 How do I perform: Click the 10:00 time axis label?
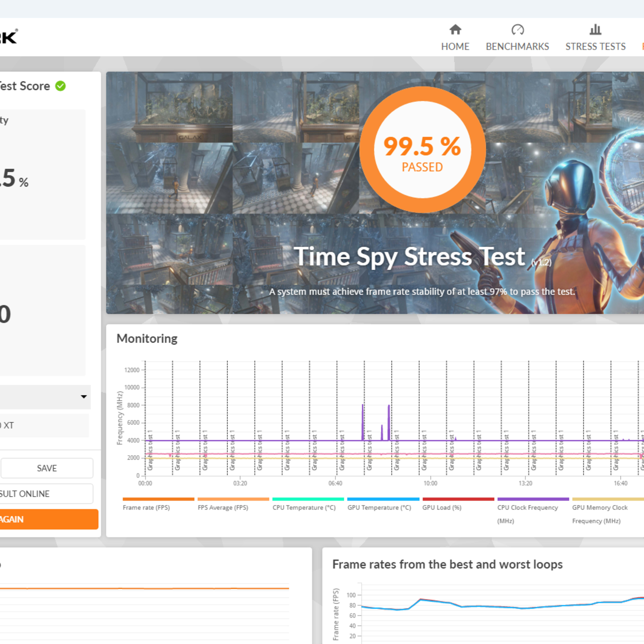[x=430, y=483]
